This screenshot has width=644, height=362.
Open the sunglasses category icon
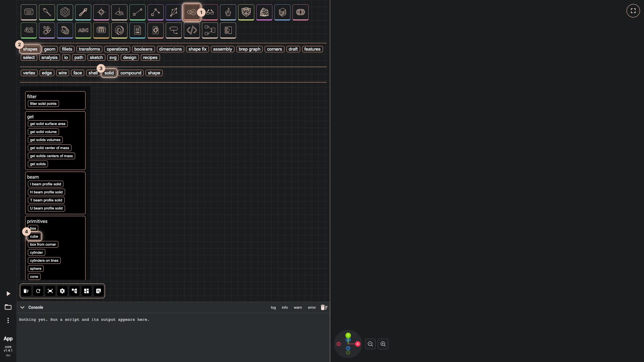pyautogui.click(x=210, y=12)
